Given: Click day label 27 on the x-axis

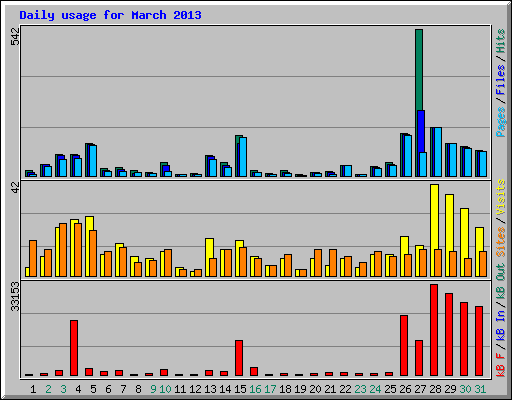Looking at the screenshot, I should pyautogui.click(x=420, y=389).
